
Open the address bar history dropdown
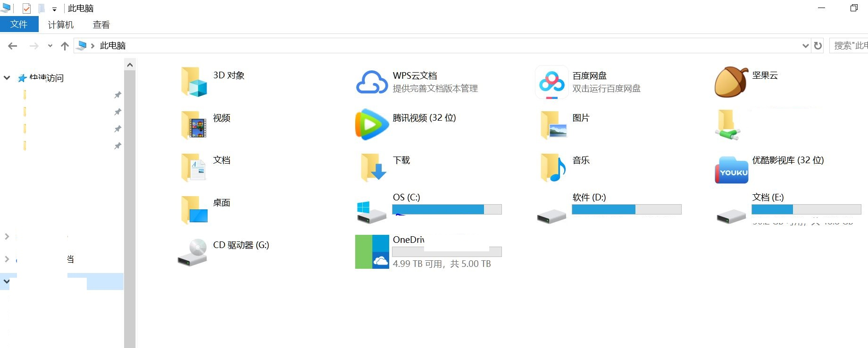pyautogui.click(x=806, y=46)
